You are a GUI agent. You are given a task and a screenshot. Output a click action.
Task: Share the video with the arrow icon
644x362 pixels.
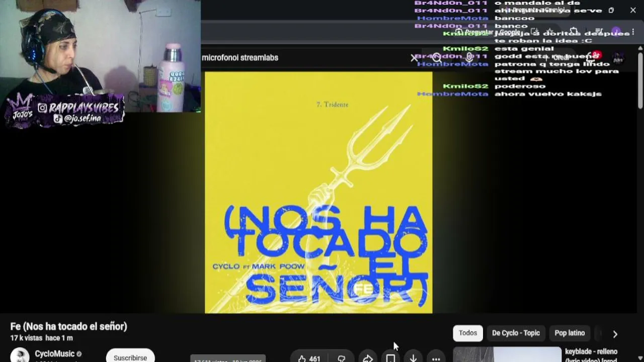368,358
